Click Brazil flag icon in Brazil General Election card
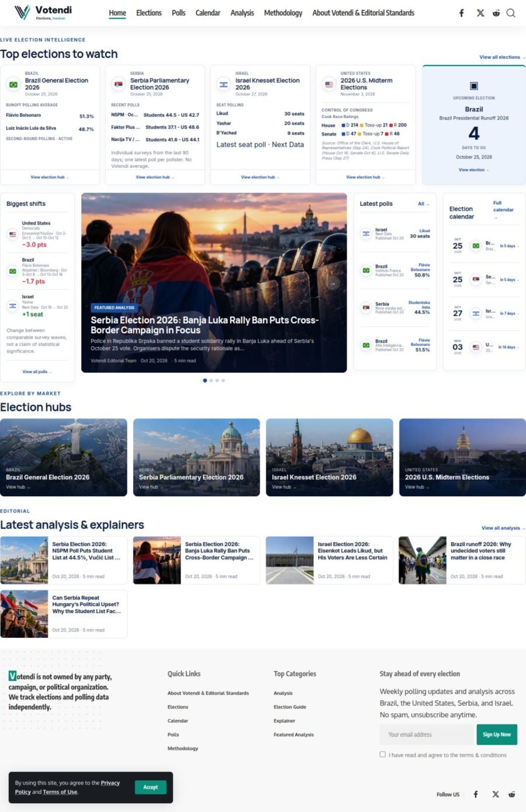The width and height of the screenshot is (526, 812). pos(13,84)
